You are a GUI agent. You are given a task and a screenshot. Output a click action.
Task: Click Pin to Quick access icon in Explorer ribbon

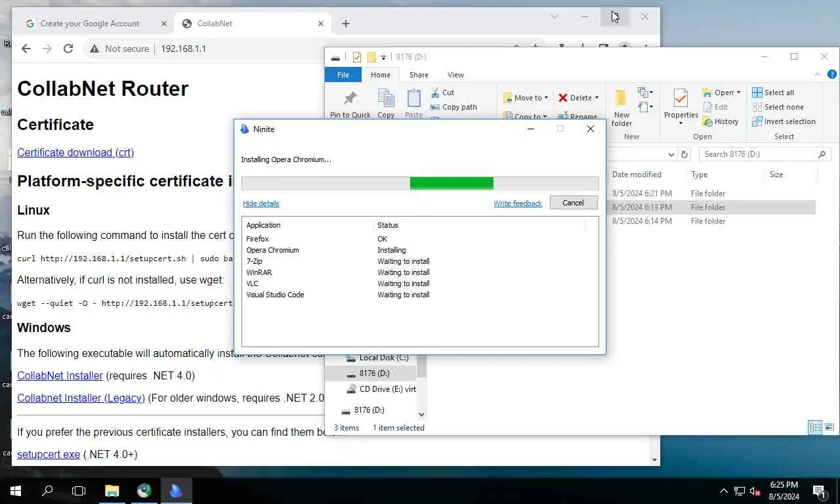point(350,98)
